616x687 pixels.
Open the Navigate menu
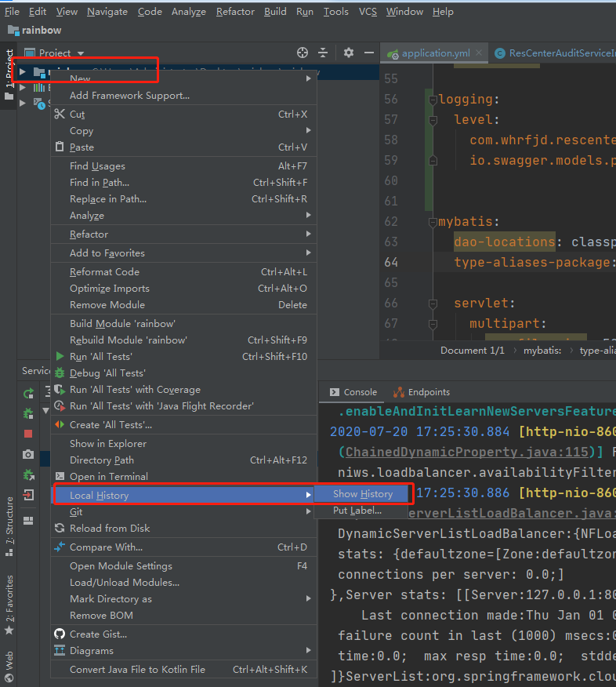click(x=107, y=12)
